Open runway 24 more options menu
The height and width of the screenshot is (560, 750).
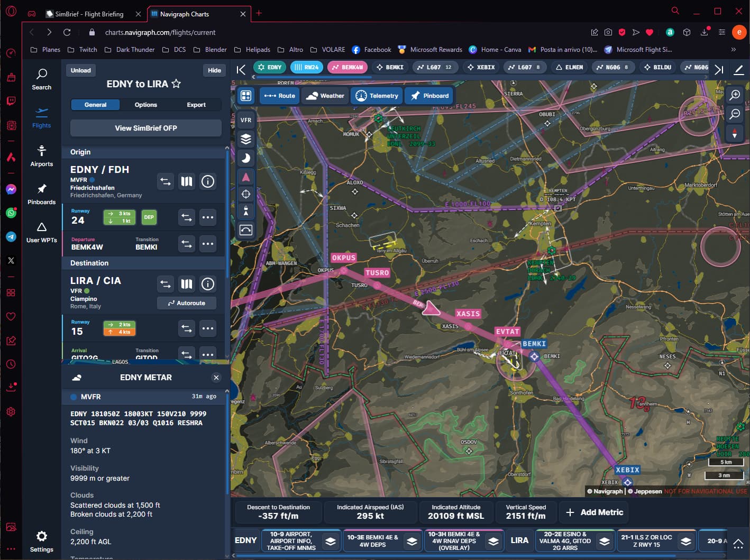point(208,217)
